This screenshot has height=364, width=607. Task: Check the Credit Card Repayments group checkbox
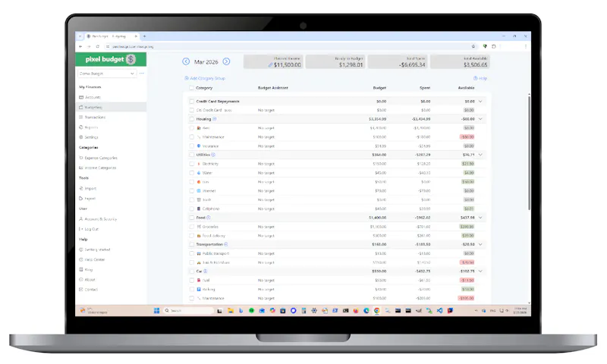click(191, 102)
